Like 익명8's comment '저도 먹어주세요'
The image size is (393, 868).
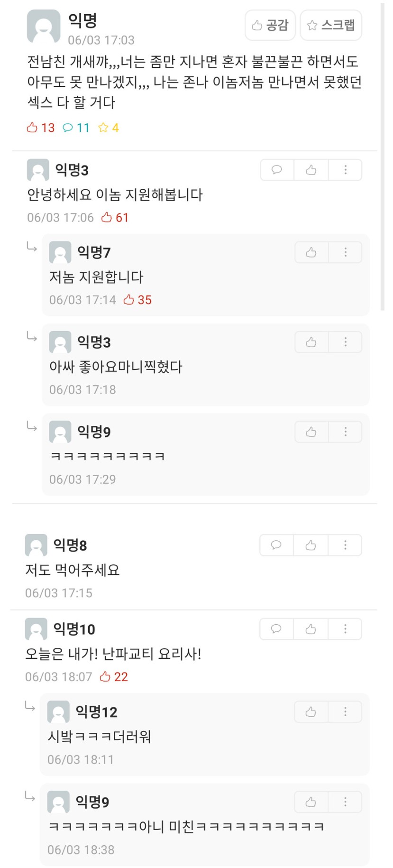(x=311, y=545)
